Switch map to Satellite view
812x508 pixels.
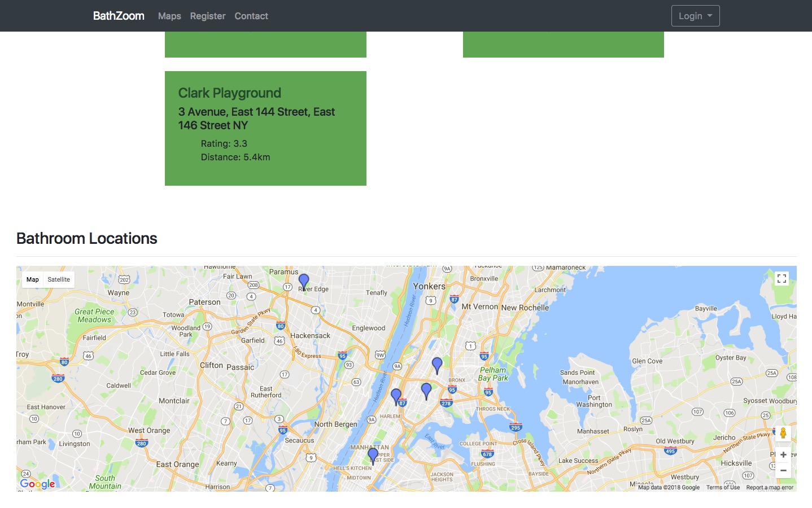59,279
